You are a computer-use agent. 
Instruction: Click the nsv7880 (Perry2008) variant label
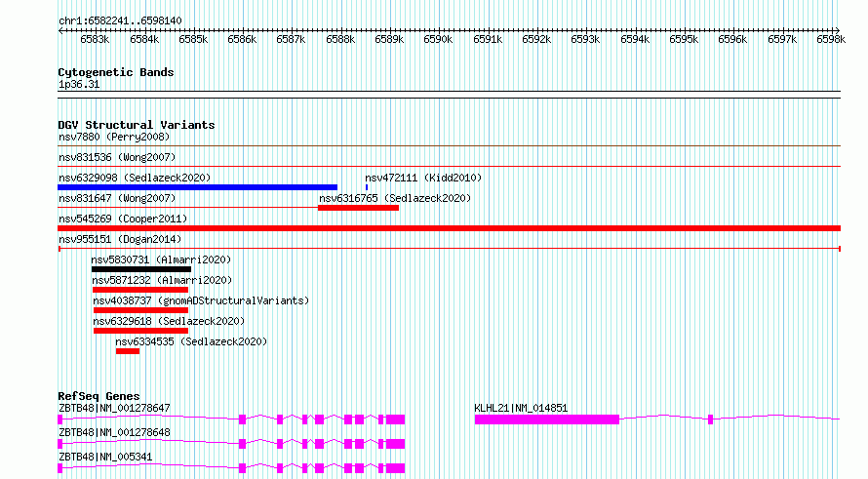tap(114, 137)
